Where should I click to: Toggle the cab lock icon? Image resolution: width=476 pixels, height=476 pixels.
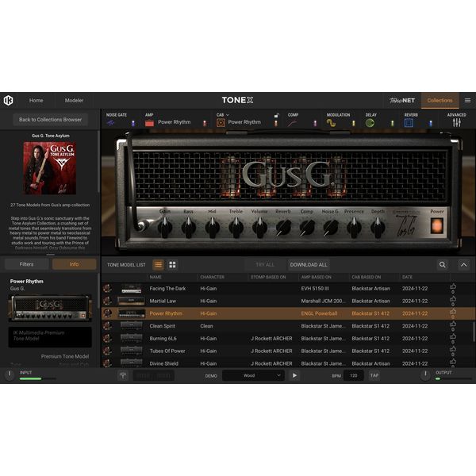(x=276, y=115)
